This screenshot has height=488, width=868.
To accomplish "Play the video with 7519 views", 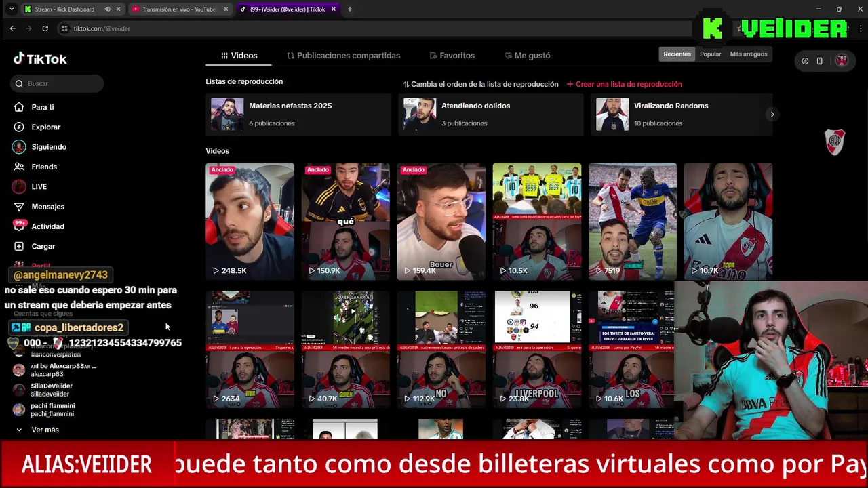I will (633, 221).
